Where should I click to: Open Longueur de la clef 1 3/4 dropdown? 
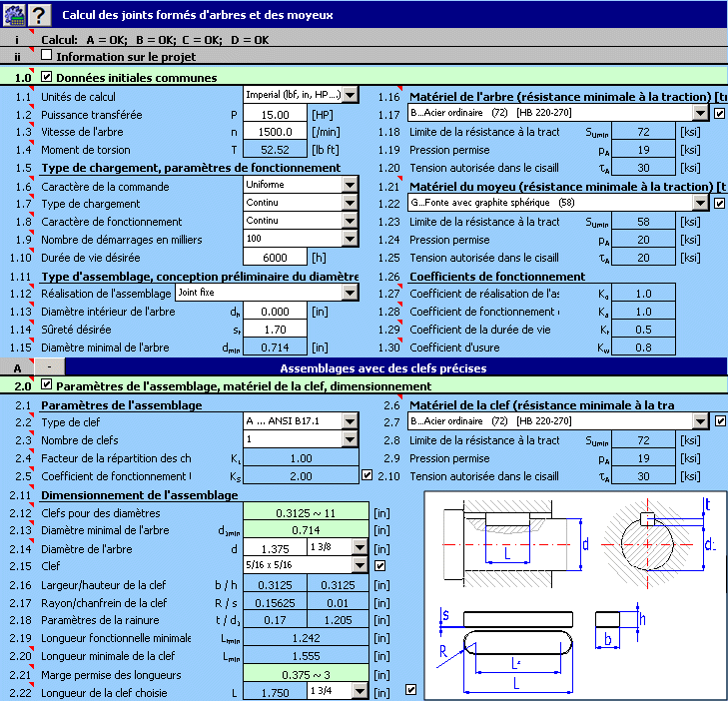(x=360, y=691)
